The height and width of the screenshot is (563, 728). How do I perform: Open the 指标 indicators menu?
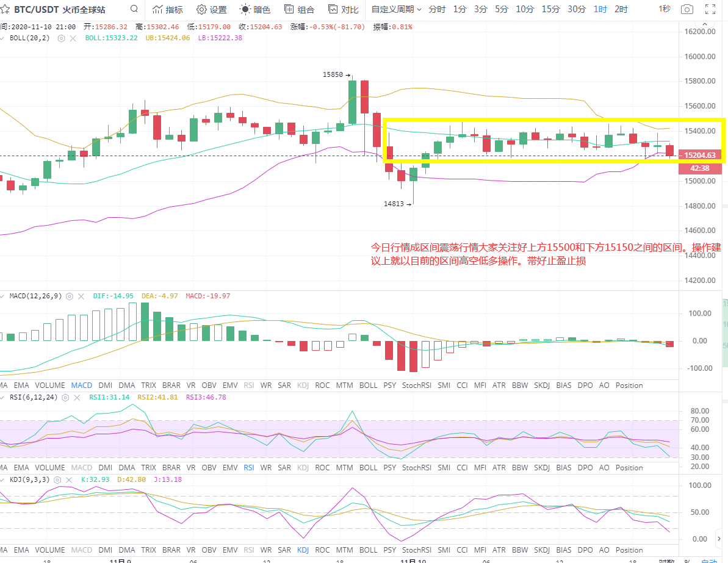[x=167, y=10]
